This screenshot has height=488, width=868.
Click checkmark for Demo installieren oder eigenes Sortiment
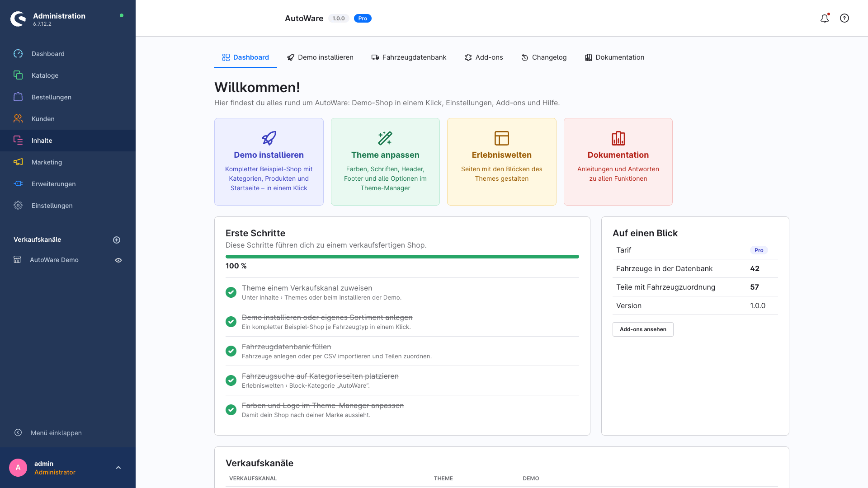coord(231,322)
